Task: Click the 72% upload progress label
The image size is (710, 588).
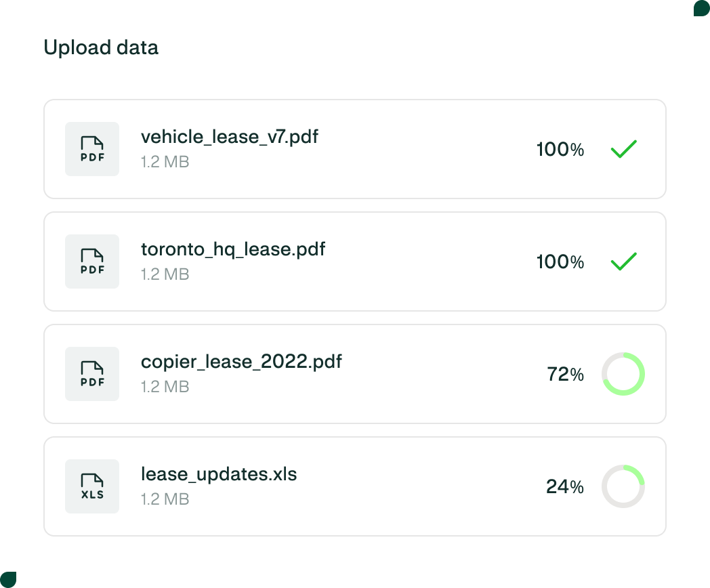Action: [x=565, y=375]
